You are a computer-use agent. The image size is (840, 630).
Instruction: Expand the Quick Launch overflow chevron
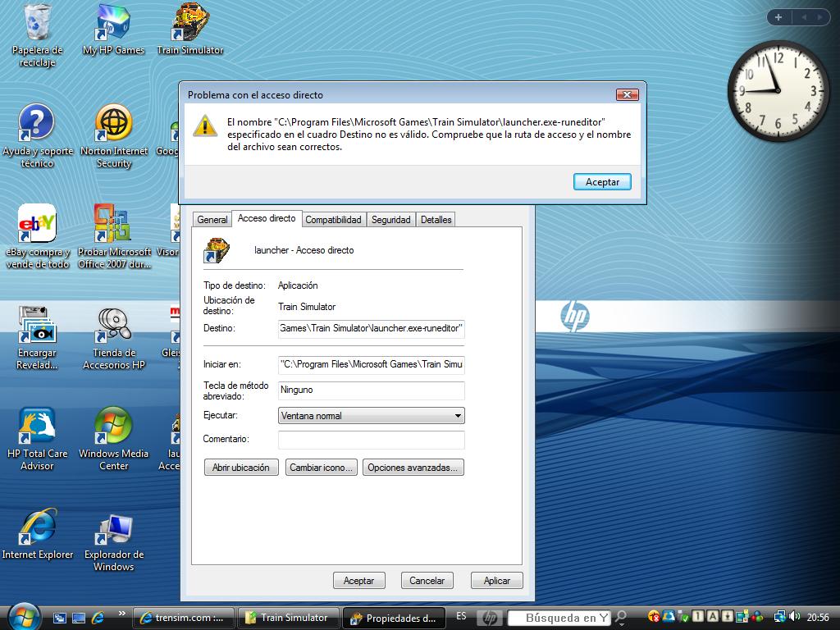point(122,613)
